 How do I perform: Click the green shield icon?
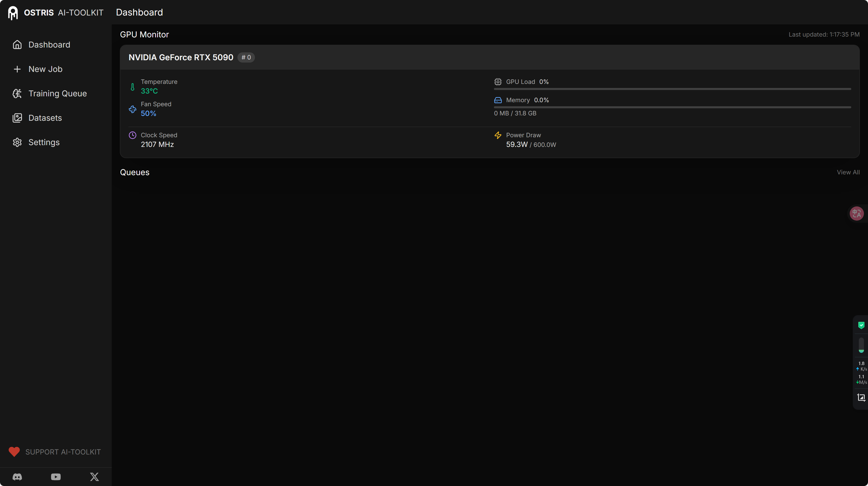[x=861, y=325]
